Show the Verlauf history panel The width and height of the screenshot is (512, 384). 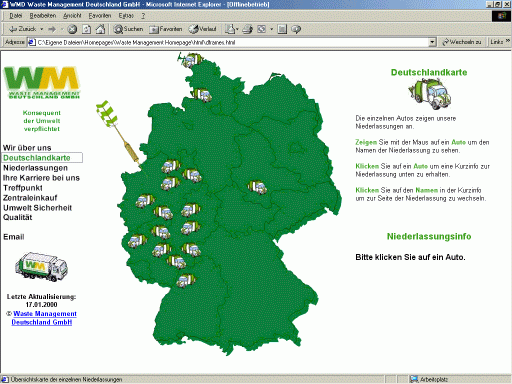pos(202,29)
